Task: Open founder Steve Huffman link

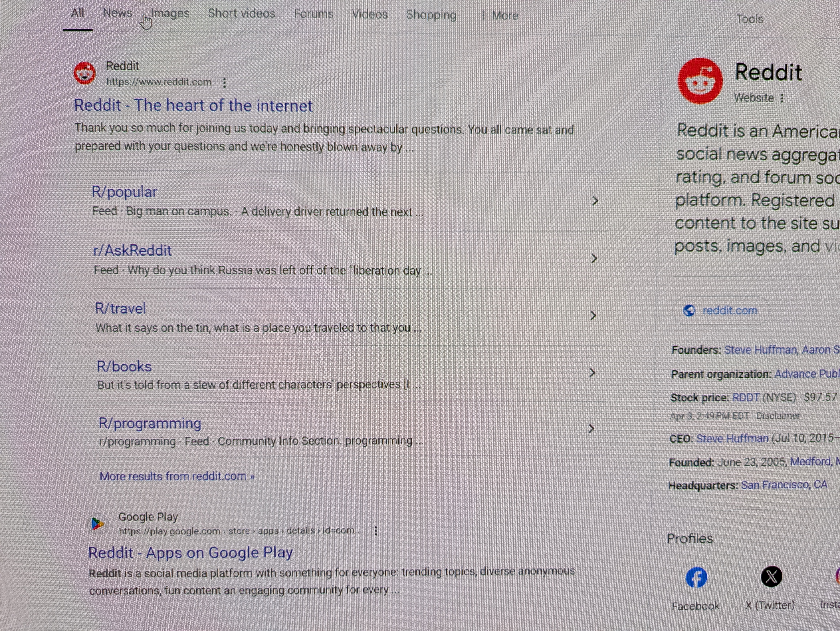Action: pyautogui.click(x=760, y=350)
